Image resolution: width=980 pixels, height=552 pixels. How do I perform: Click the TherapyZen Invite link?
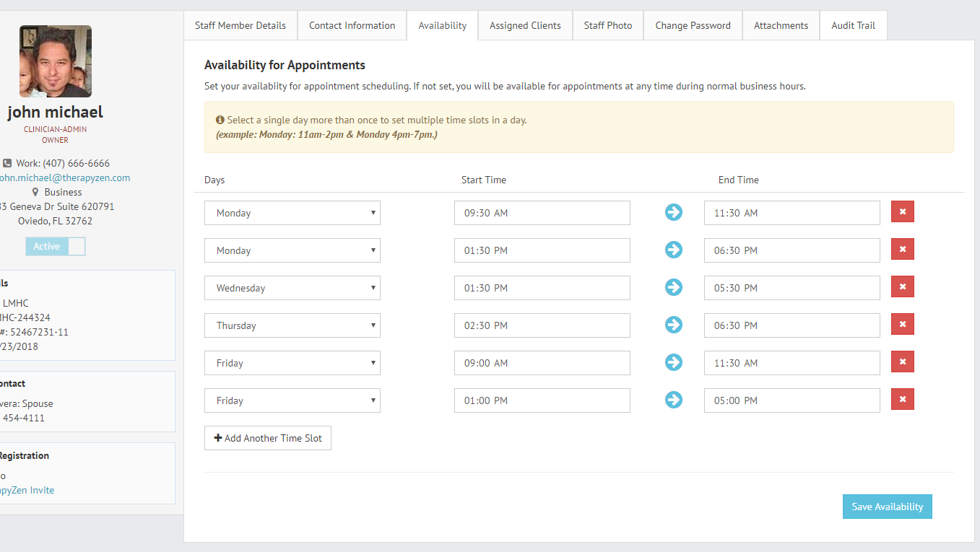pos(27,490)
